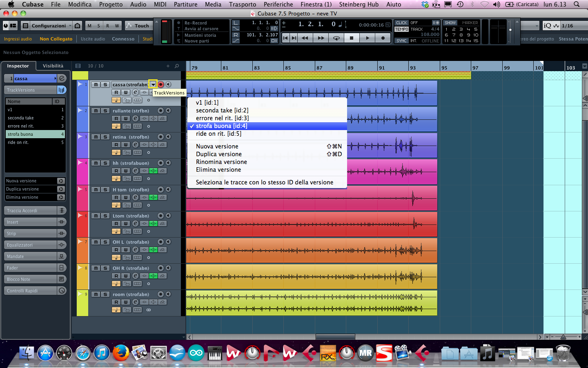The image size is (588, 368).
Task: Open the Periferiche menu in the menu bar
Action: point(278,4)
